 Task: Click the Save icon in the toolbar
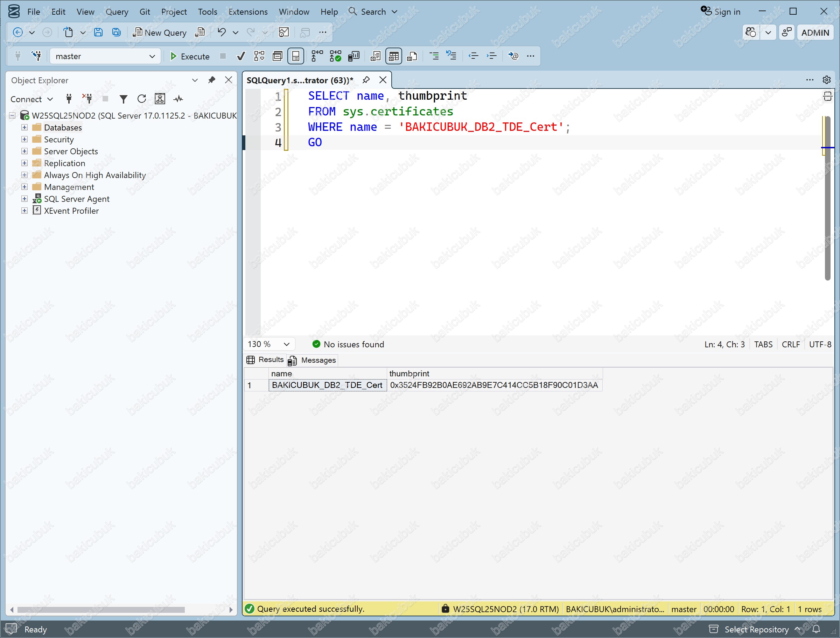point(98,32)
